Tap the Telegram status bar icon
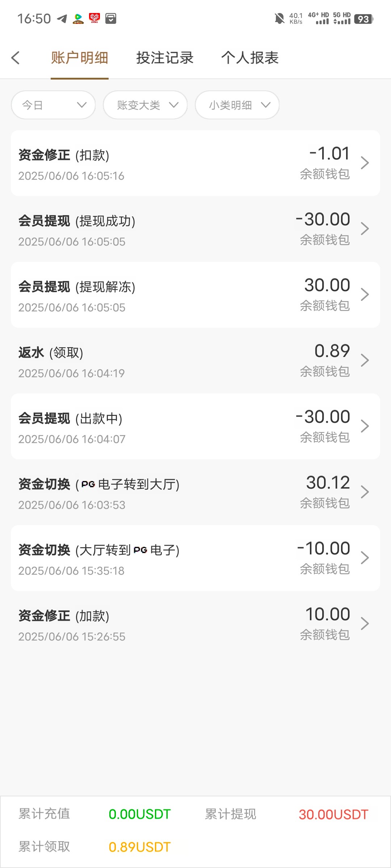The image size is (391, 868). (62, 18)
